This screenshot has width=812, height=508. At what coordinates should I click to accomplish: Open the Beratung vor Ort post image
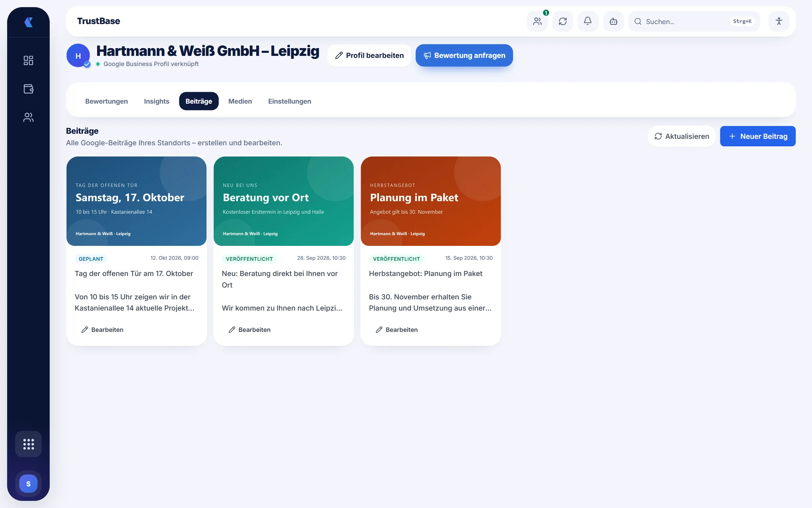point(284,201)
